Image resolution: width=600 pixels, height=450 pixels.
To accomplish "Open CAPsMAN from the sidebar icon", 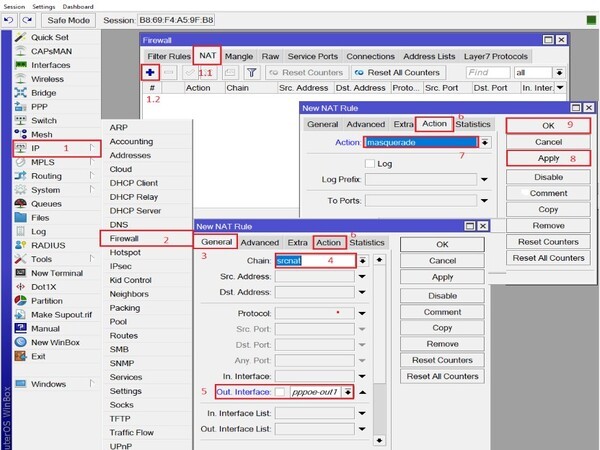I will 20,51.
